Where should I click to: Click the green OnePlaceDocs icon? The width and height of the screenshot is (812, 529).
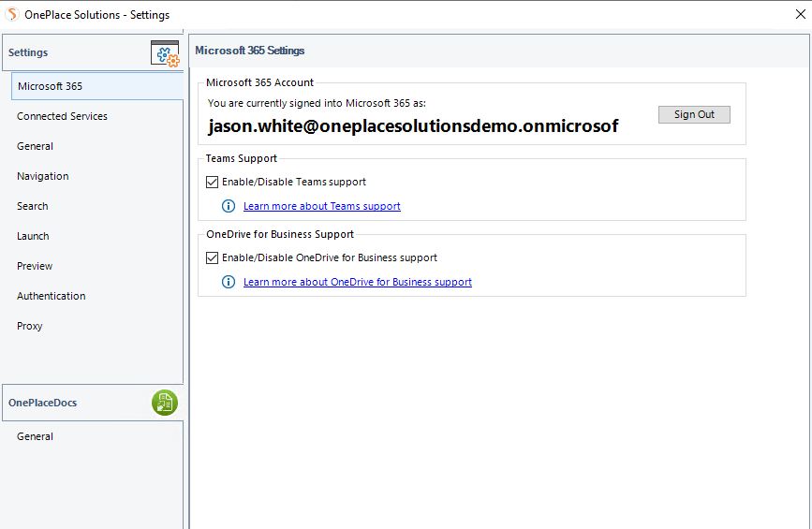[165, 403]
